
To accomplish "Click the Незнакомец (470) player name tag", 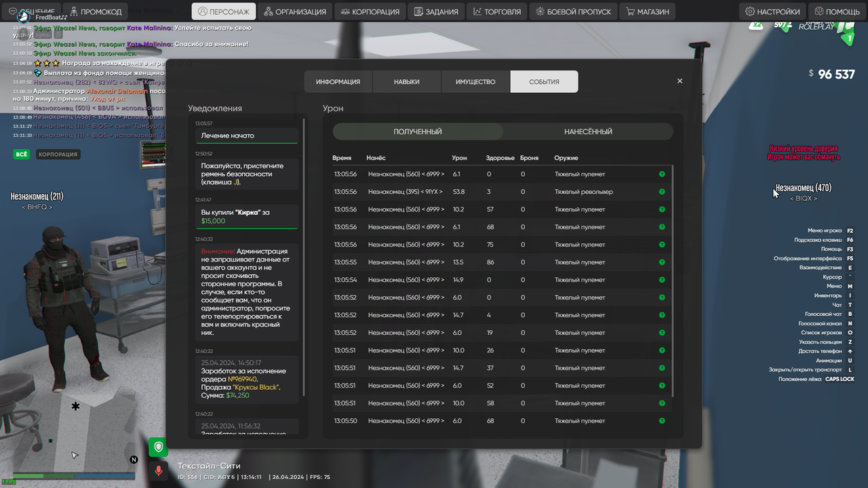I will (803, 188).
